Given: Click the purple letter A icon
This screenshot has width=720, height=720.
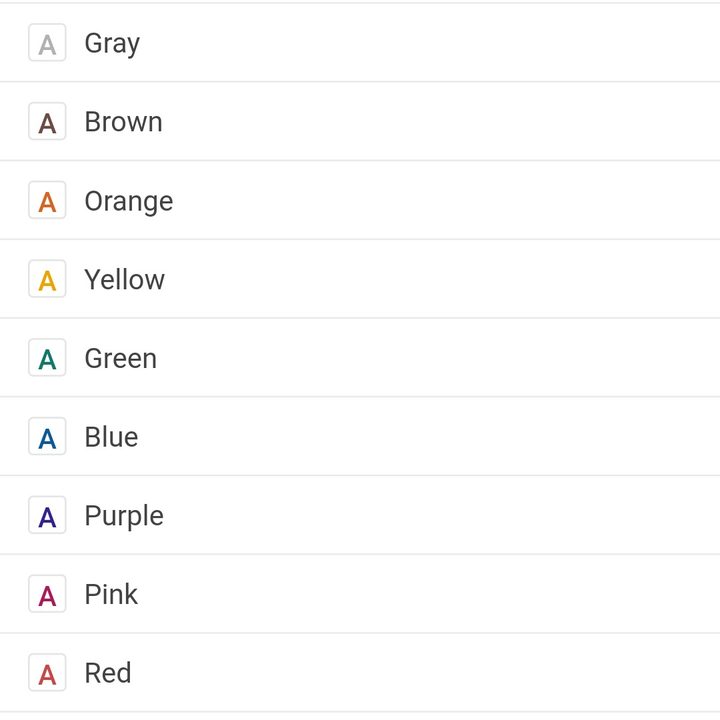Looking at the screenshot, I should pos(47,515).
